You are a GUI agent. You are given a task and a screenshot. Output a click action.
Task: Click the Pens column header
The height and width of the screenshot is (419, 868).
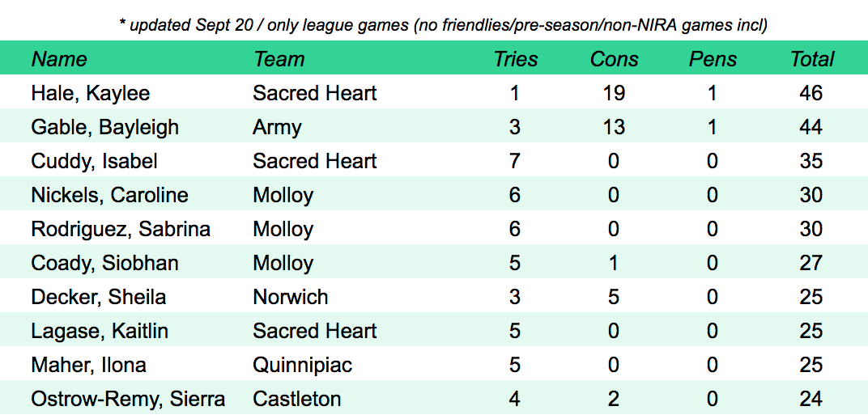click(x=713, y=59)
